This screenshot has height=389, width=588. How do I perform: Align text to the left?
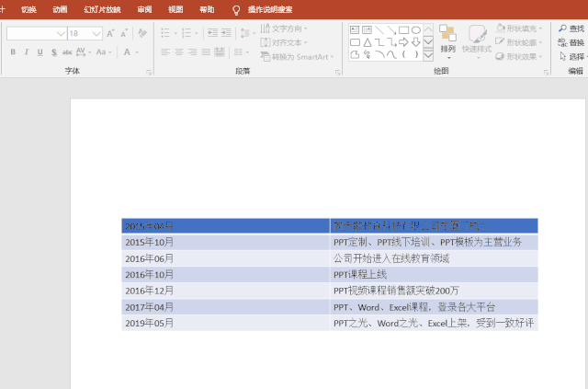point(165,51)
